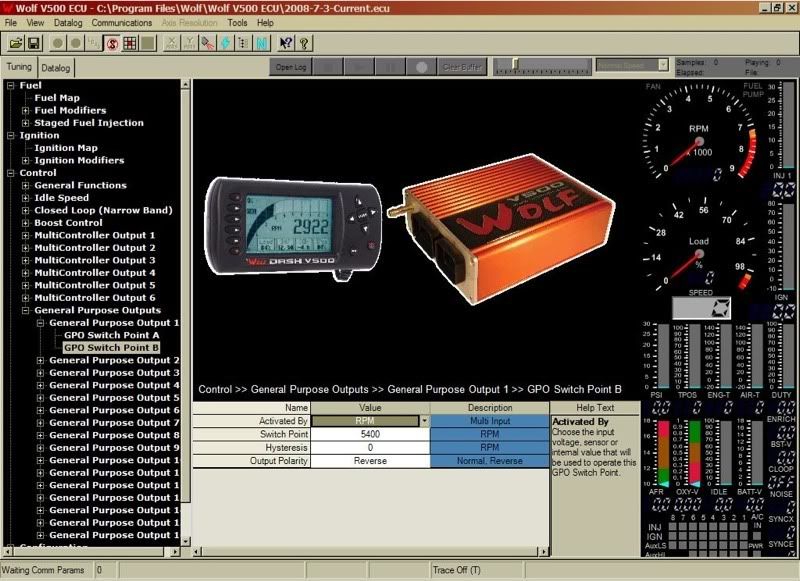Click the Hysteresis value 0
Screen dimensions: 800x581
370,447
